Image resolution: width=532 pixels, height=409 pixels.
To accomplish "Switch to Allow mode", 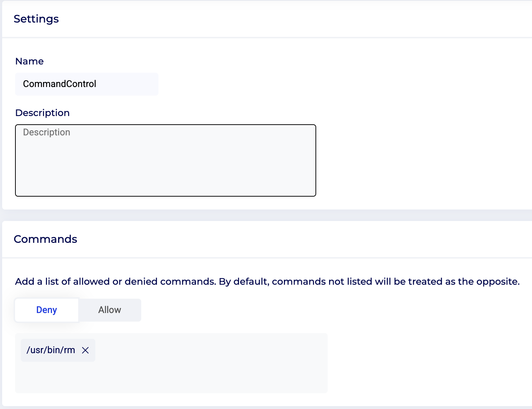I will tap(110, 310).
